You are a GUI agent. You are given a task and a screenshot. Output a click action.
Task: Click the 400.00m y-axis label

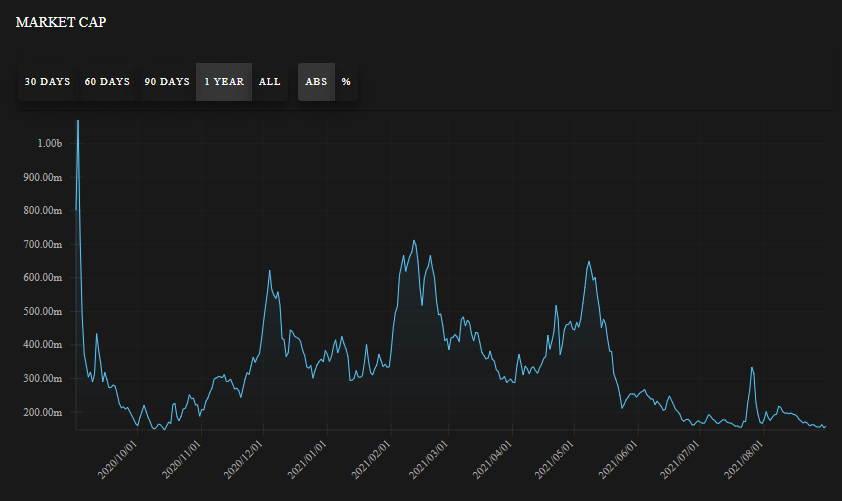[x=42, y=345]
